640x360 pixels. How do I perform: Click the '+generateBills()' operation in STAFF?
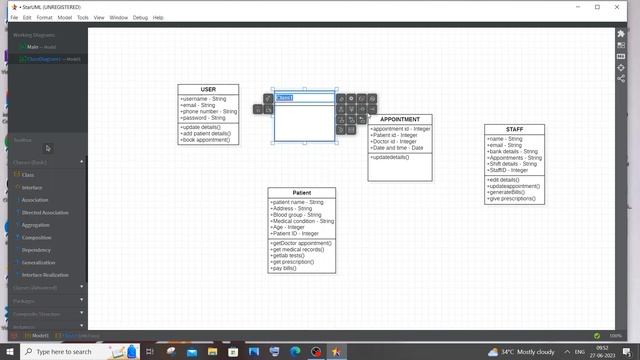click(x=506, y=192)
